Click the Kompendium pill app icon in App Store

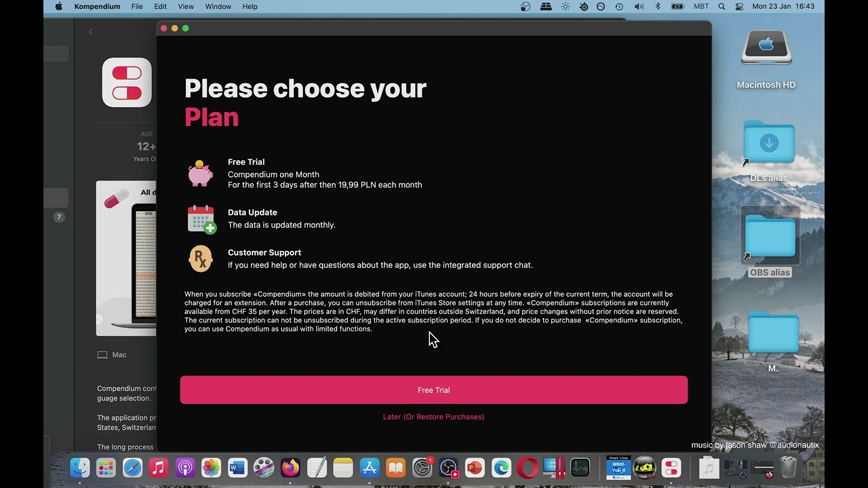point(127,83)
